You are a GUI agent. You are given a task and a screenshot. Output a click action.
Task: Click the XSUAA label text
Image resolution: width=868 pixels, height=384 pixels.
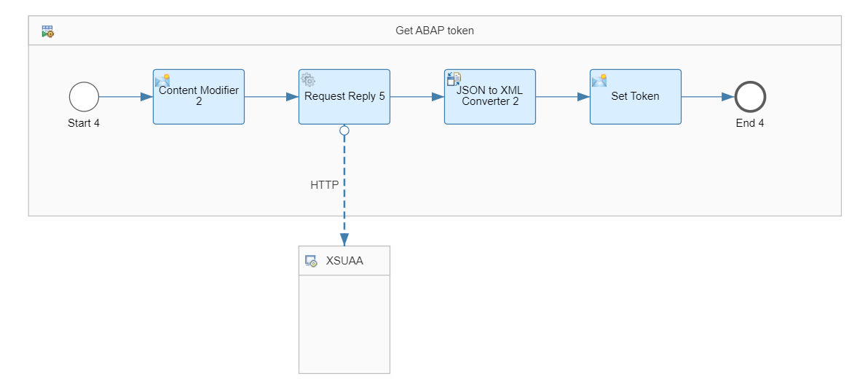344,261
